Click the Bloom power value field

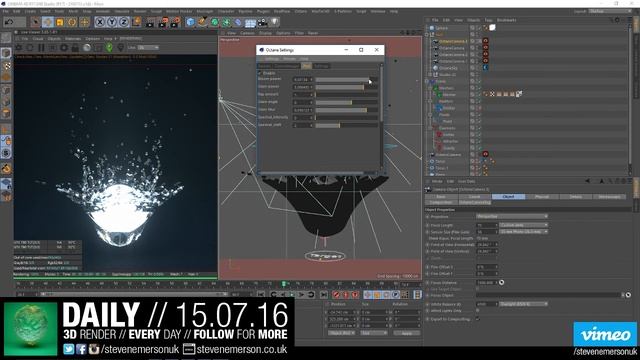[x=302, y=79]
